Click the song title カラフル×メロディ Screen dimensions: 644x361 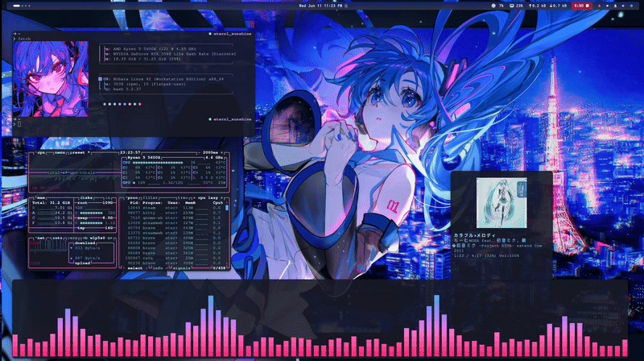pyautogui.click(x=474, y=235)
